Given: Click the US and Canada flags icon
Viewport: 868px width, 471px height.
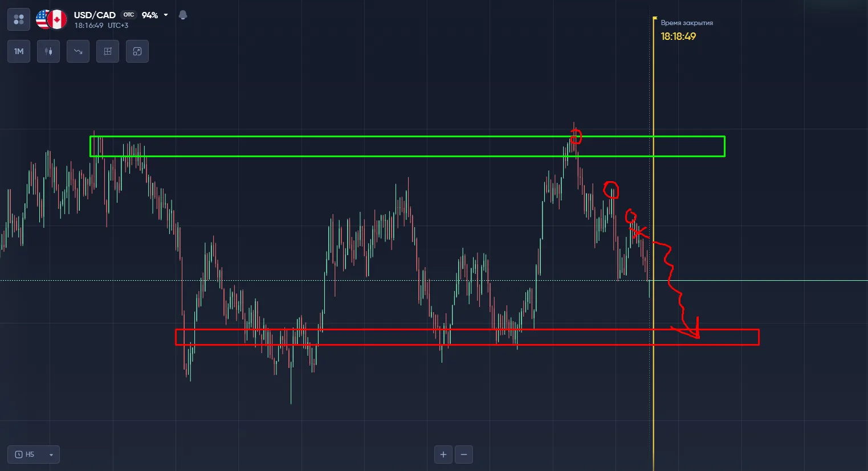Looking at the screenshot, I should tap(51, 19).
